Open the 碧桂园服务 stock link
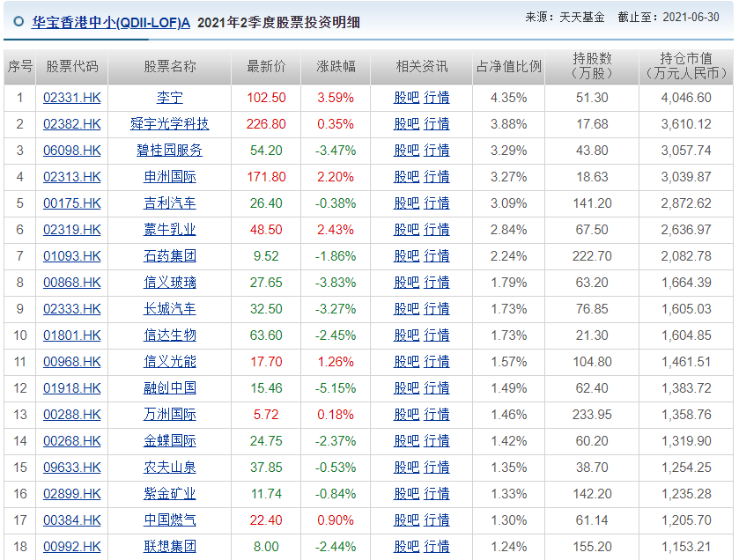The height and width of the screenshot is (560, 739). 170,151
